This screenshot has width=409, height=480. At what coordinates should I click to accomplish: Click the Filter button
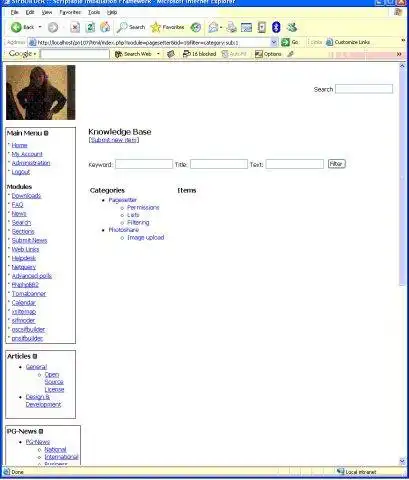click(x=337, y=164)
